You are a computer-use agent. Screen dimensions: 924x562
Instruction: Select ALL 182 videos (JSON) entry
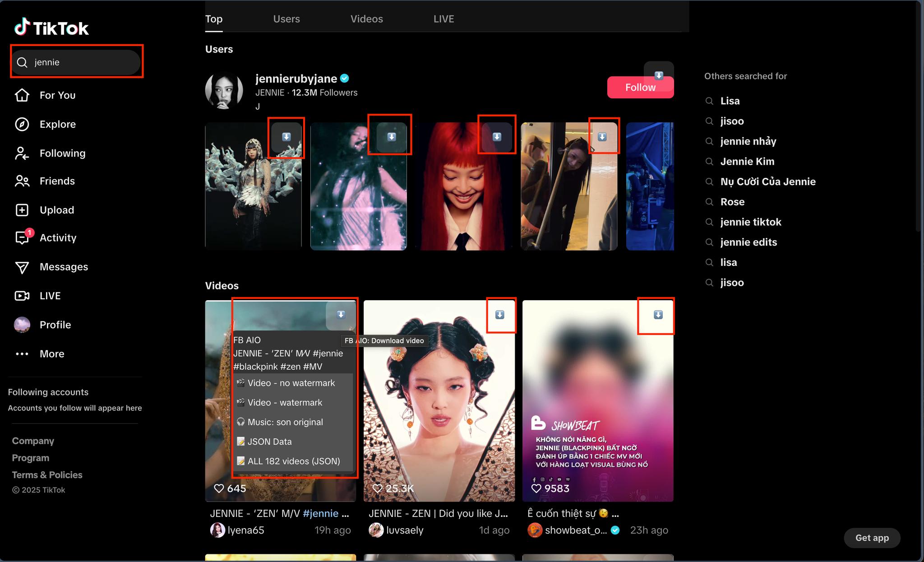pyautogui.click(x=294, y=461)
